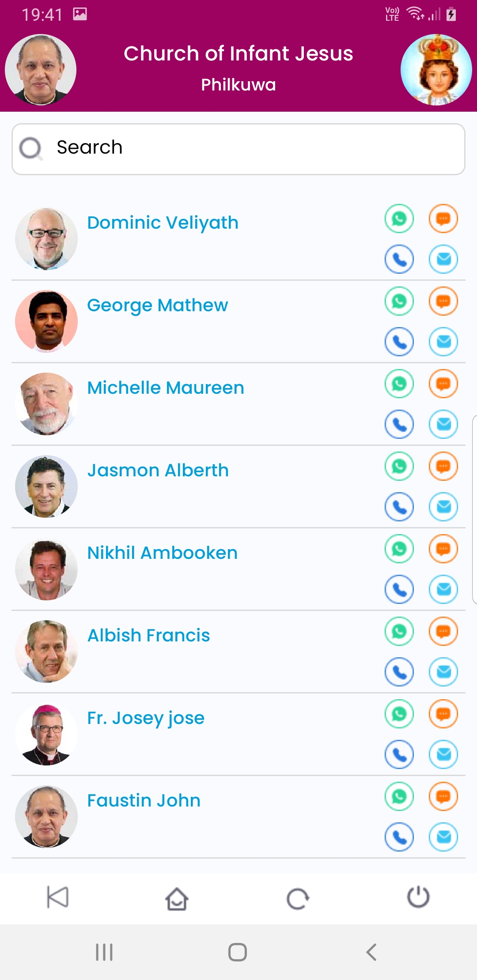
Task: View Michelle Maureen's profile photo
Action: [x=46, y=404]
